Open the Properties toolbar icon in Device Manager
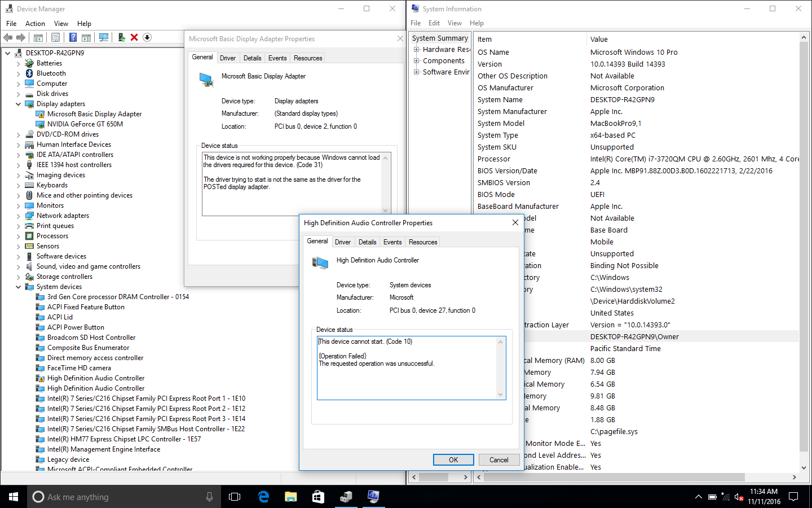Screen dimensions: 812x508 click(55, 37)
